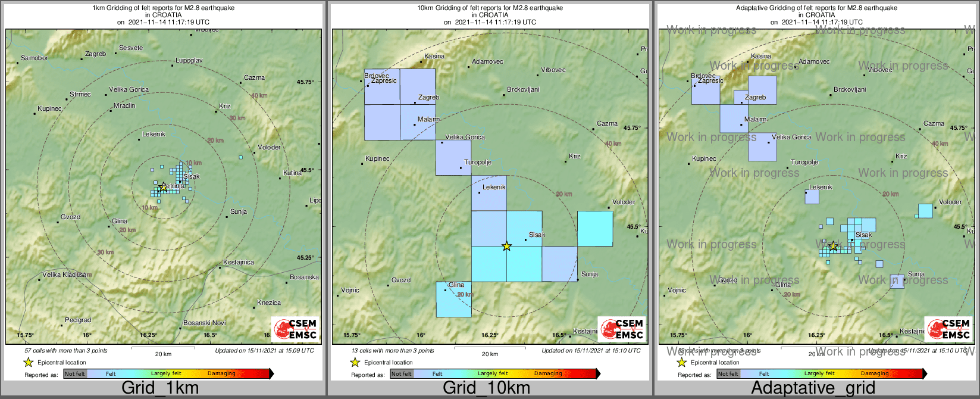
Task: Click '13 cells with more than 3 points'
Action: (393, 351)
